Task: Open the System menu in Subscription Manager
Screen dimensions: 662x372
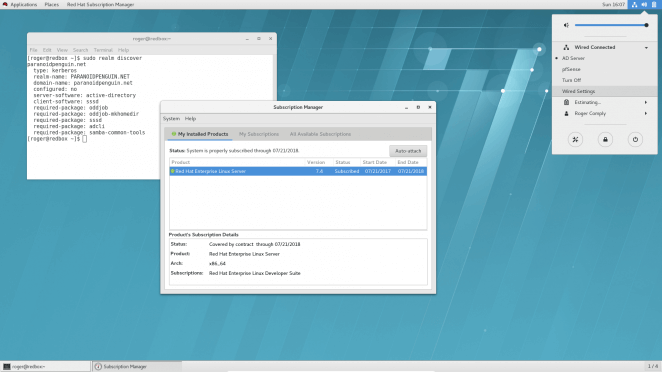Action: tap(171, 119)
